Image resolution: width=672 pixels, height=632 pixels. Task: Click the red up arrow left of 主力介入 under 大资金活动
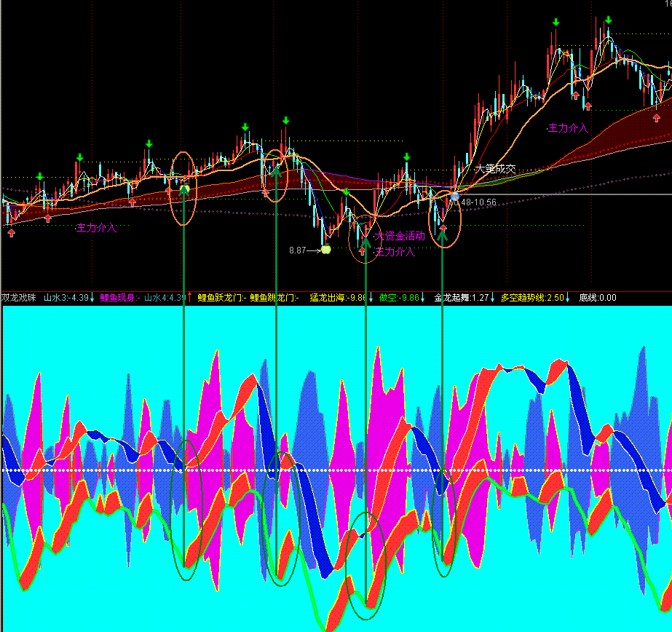[363, 251]
